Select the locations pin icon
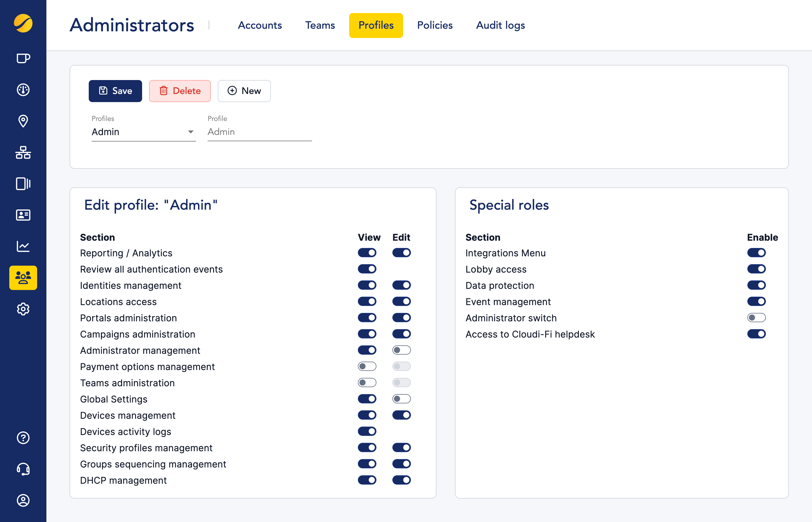Image resolution: width=812 pixels, height=522 pixels. (x=23, y=121)
